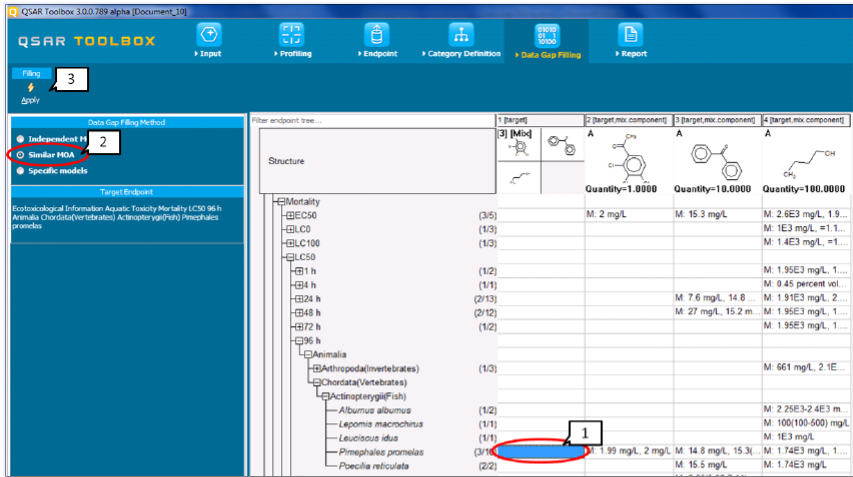The image size is (853, 477).
Task: Select column header 3 [target,mix component]
Action: (717, 120)
